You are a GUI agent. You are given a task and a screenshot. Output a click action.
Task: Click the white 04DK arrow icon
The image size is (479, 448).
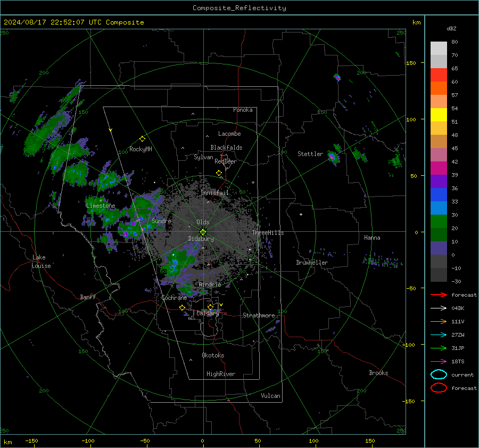tap(439, 308)
